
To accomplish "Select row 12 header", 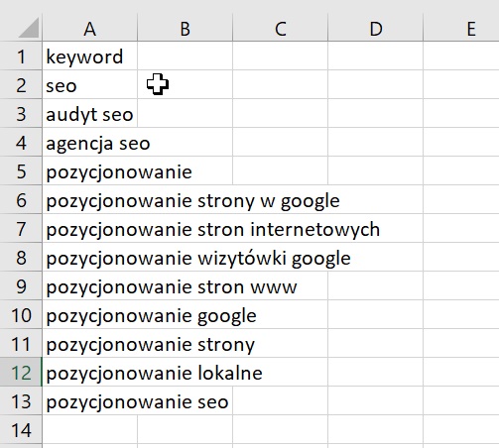I will (21, 372).
